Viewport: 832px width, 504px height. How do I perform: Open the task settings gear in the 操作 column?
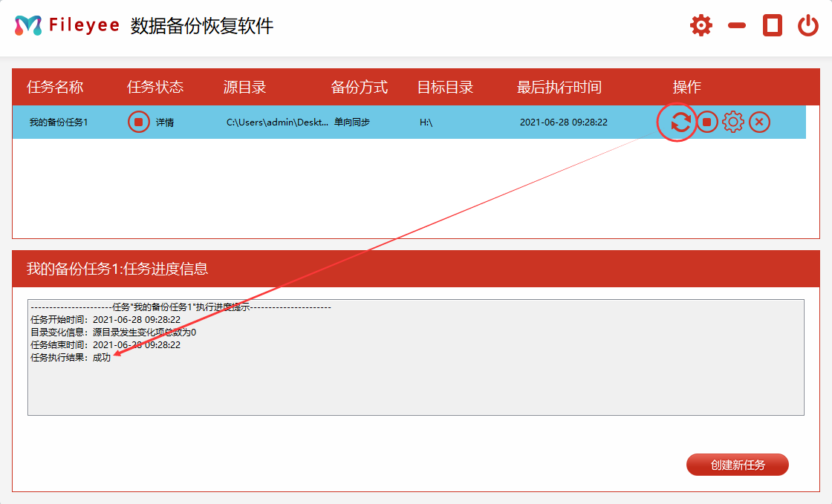(x=733, y=122)
